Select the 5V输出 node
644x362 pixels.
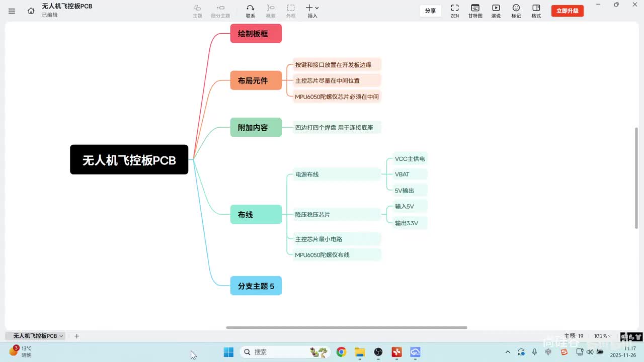pos(410,190)
